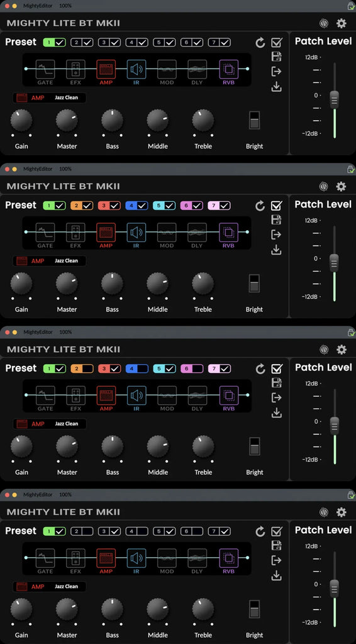This screenshot has height=644, width=356.
Task: Open the Jazz Clean amp selector in the topmost window
Action: (49, 97)
